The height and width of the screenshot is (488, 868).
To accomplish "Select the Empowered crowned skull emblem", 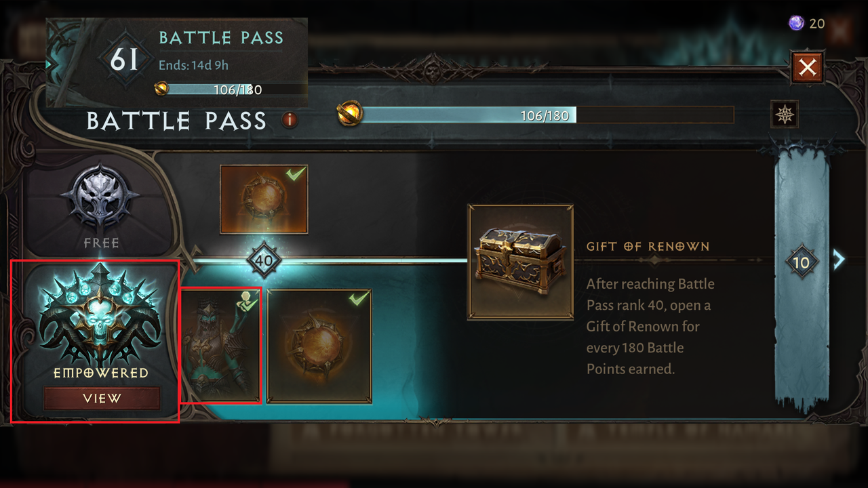I will point(100,315).
